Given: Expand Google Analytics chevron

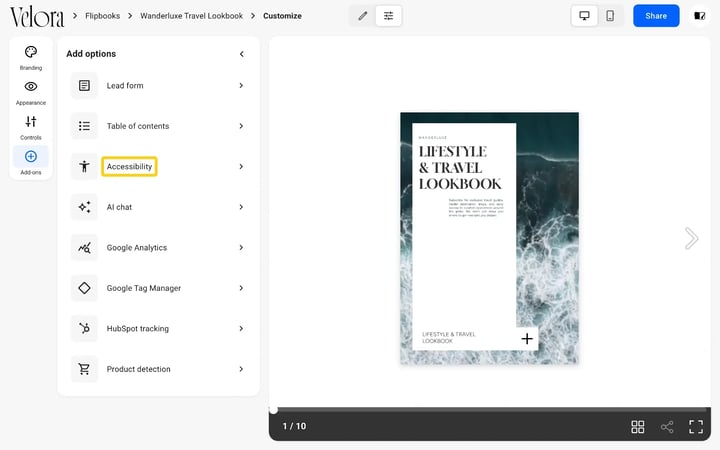Looking at the screenshot, I should coord(241,248).
